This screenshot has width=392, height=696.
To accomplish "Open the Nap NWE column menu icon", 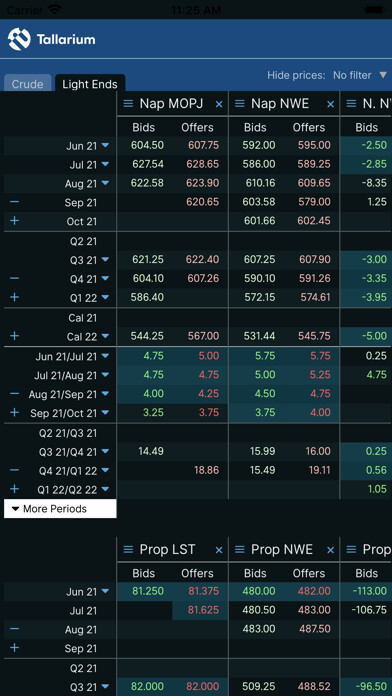I will tap(240, 104).
